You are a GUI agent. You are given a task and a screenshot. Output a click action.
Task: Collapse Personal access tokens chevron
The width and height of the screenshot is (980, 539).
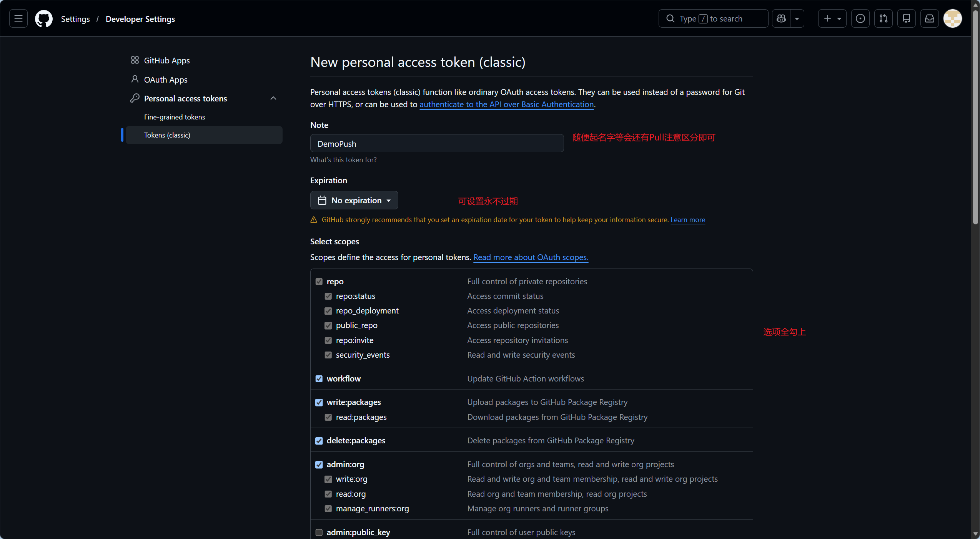273,98
